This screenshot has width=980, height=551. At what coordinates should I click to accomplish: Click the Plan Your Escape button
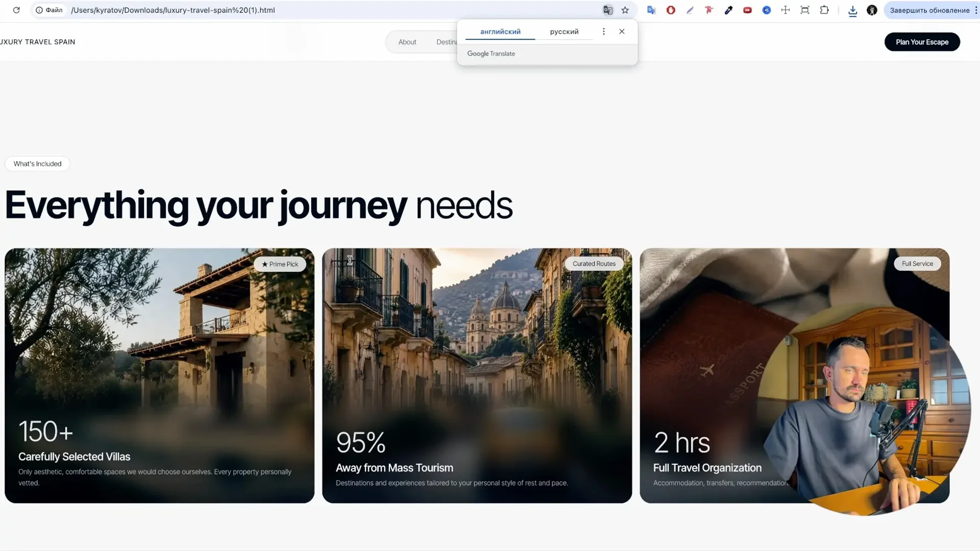pos(922,42)
